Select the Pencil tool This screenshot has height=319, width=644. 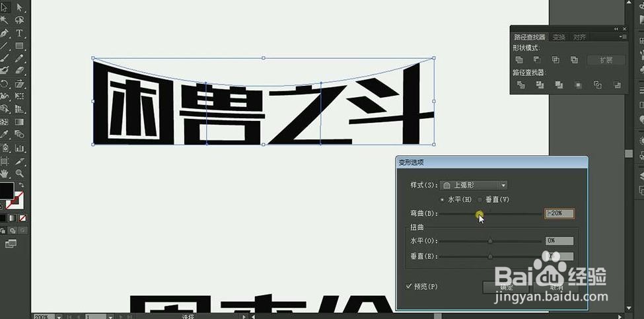[19, 58]
